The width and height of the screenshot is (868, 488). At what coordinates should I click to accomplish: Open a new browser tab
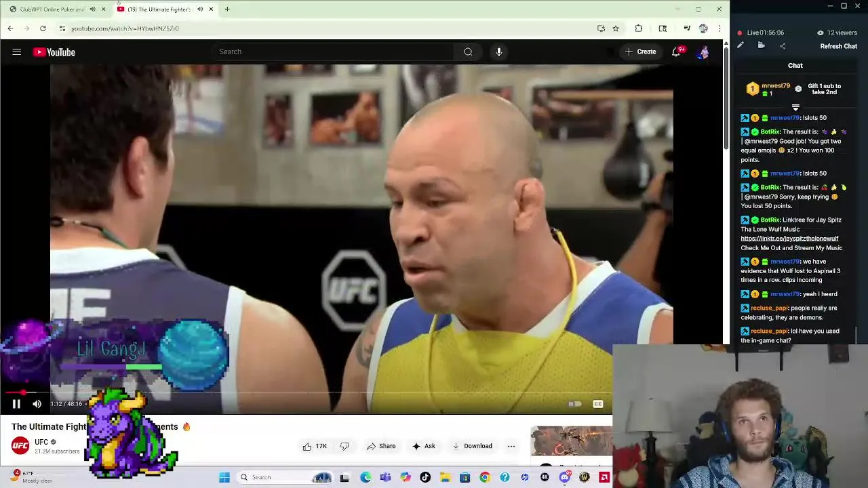coord(227,9)
